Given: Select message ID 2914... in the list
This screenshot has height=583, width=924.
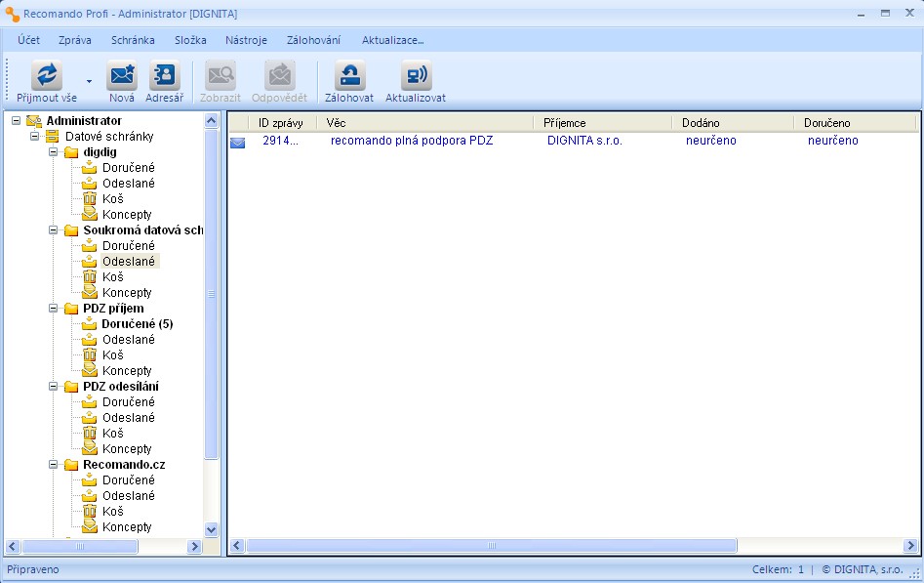Looking at the screenshot, I should pyautogui.click(x=280, y=141).
